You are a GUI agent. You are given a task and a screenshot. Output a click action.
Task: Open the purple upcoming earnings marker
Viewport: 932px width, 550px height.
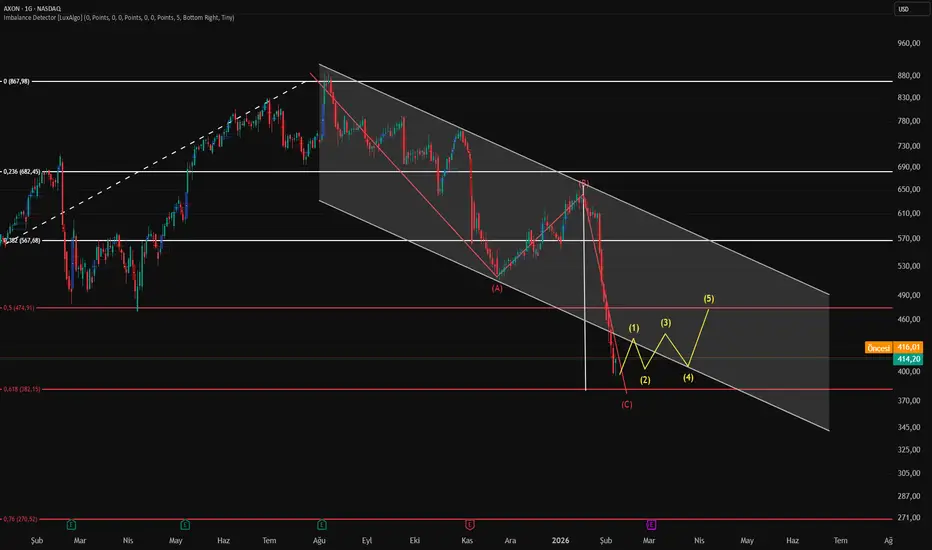651,524
